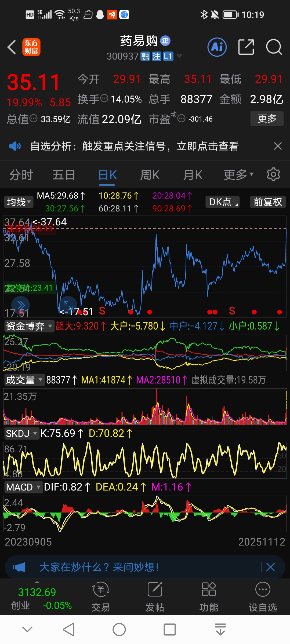290x644 pixels.
Task: Show more quote details with 更多 button
Action: click(267, 118)
